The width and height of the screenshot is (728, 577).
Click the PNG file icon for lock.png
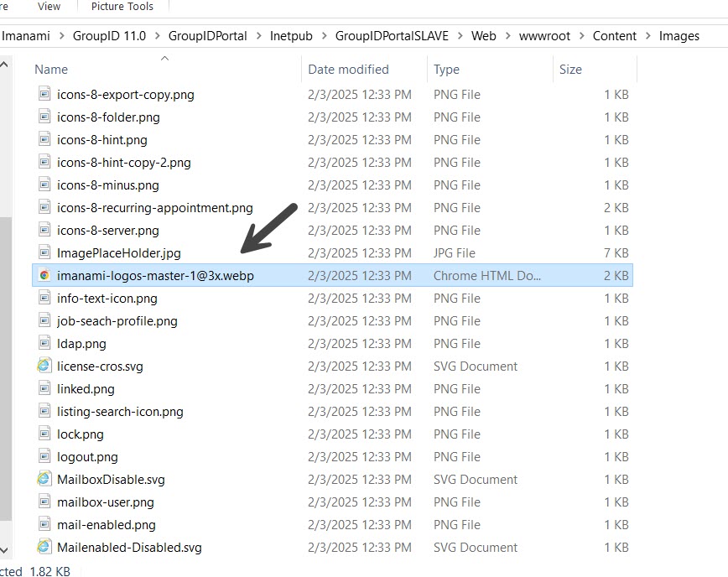click(44, 434)
